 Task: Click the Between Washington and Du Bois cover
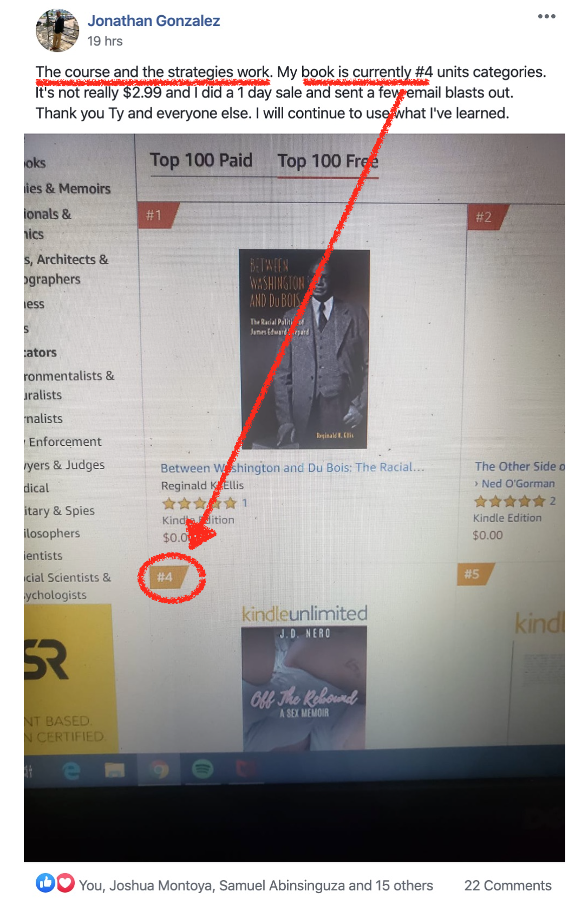pyautogui.click(x=304, y=349)
